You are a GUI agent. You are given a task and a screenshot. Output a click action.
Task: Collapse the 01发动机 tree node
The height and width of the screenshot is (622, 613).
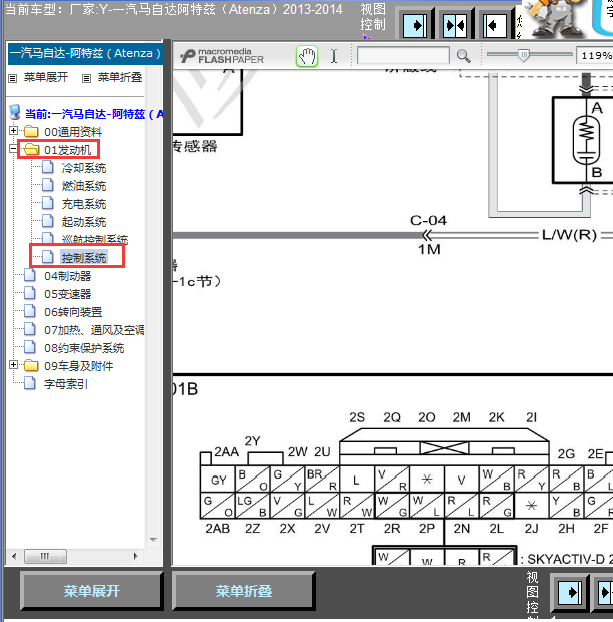(x=13, y=149)
